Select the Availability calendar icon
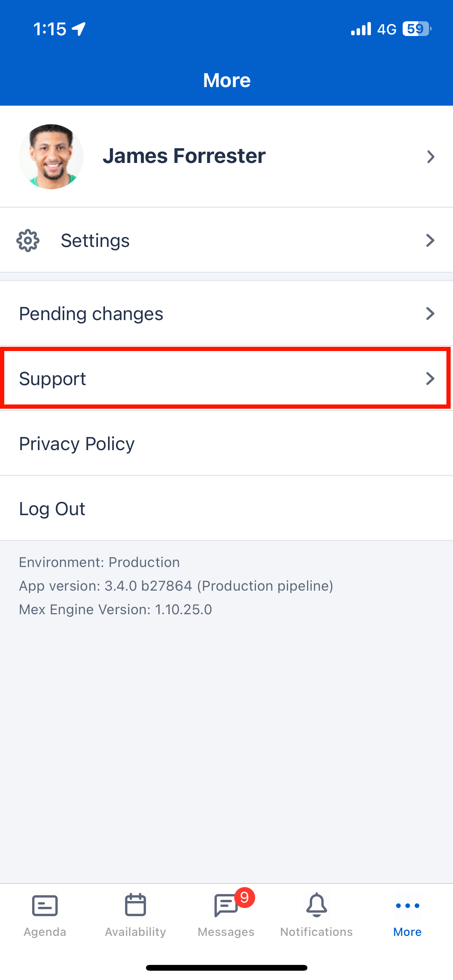 (135, 906)
